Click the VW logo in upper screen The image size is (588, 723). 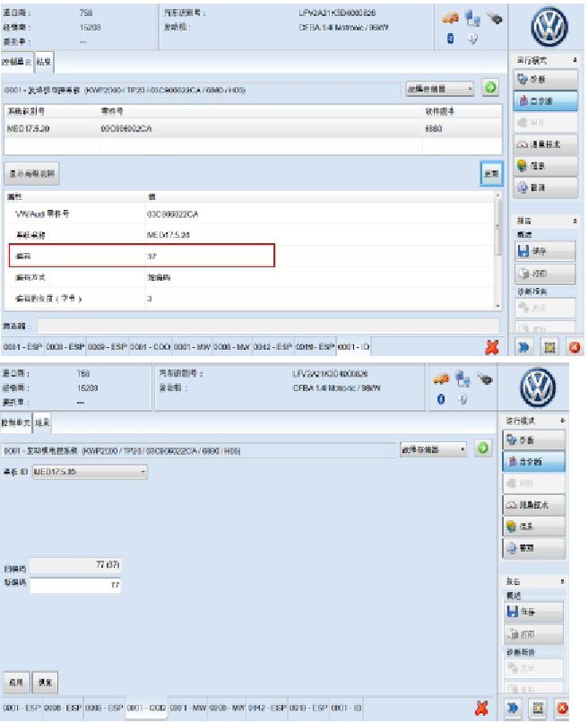(549, 27)
